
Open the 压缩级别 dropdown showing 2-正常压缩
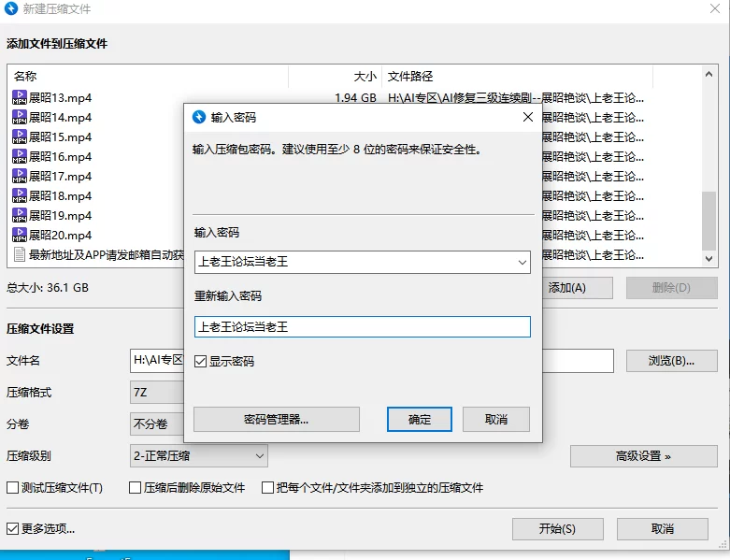[x=199, y=455]
